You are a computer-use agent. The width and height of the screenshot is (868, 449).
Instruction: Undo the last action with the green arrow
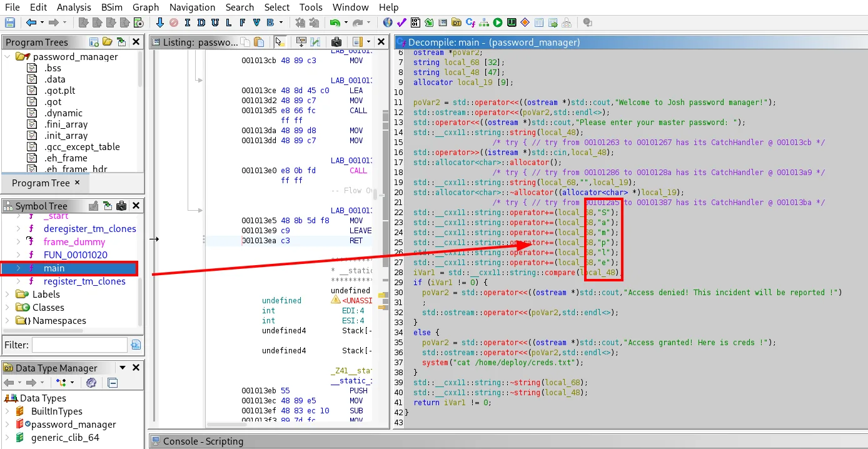335,23
